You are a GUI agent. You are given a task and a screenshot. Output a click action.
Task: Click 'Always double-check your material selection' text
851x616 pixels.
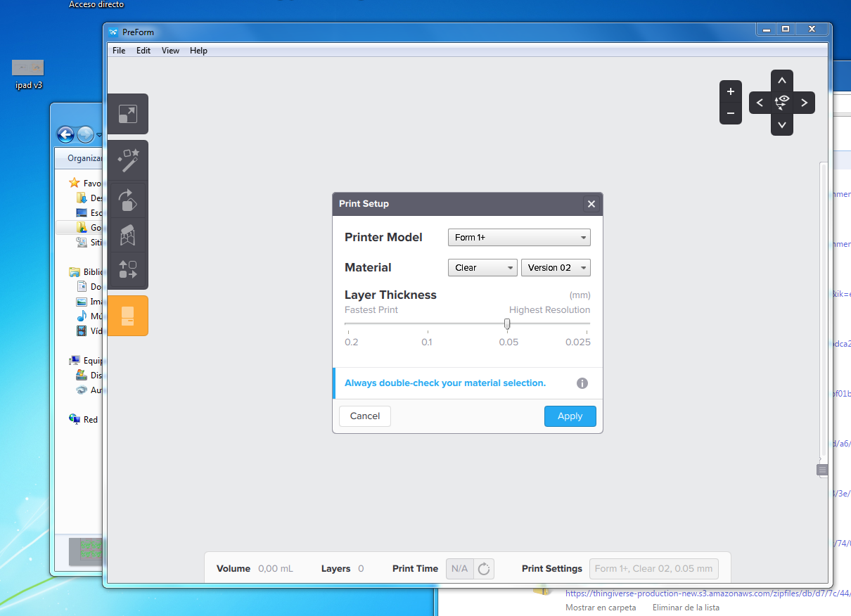point(445,383)
